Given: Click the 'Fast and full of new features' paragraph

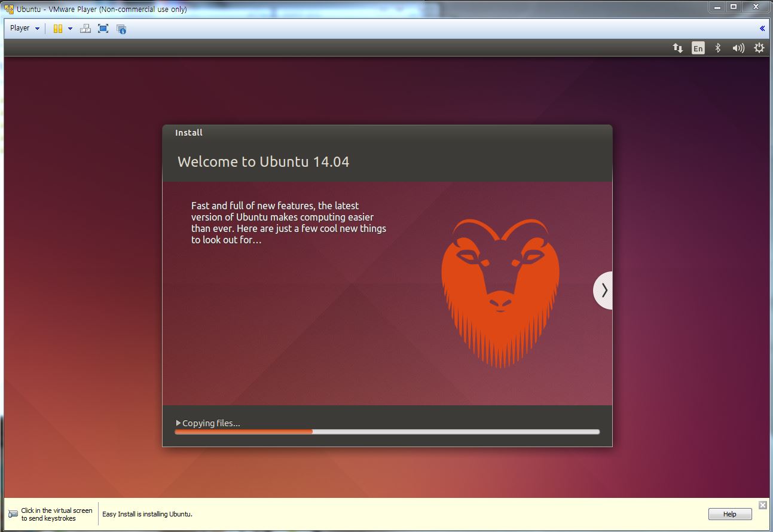Looking at the screenshot, I should click(289, 223).
